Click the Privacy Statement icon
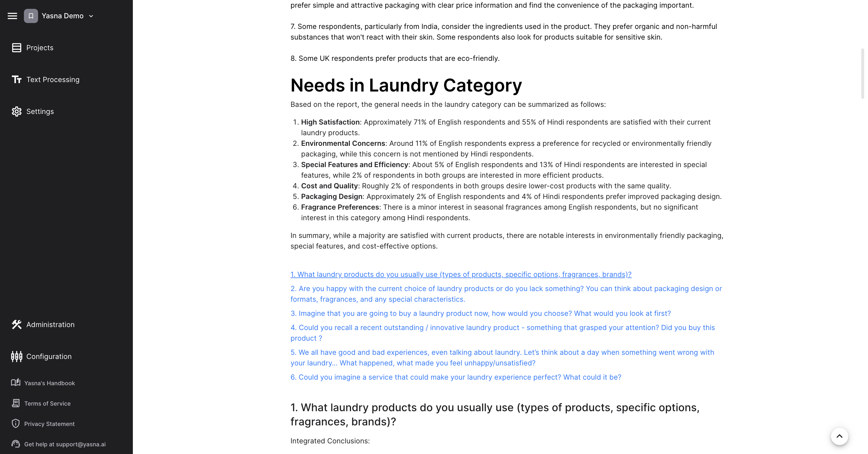 pos(15,424)
